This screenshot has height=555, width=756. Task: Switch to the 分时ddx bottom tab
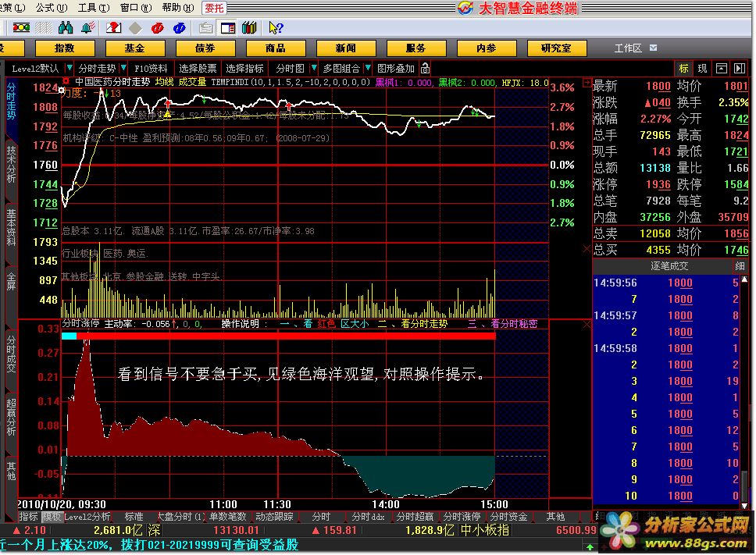tap(369, 517)
